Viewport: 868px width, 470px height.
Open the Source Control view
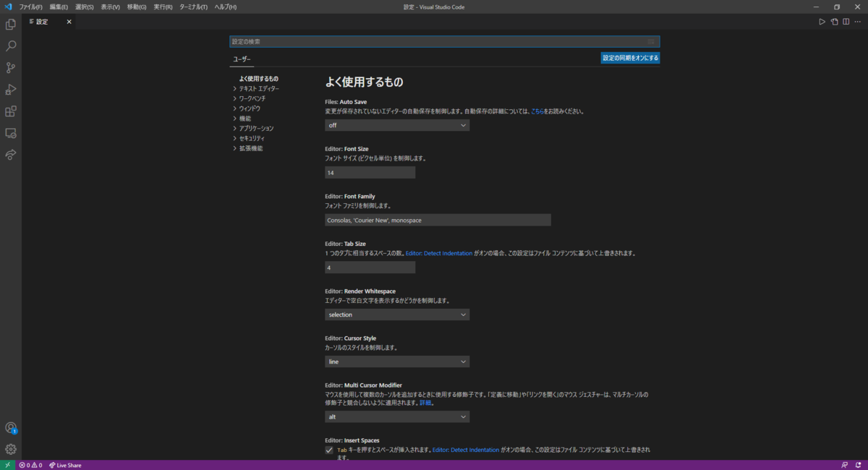pos(11,68)
